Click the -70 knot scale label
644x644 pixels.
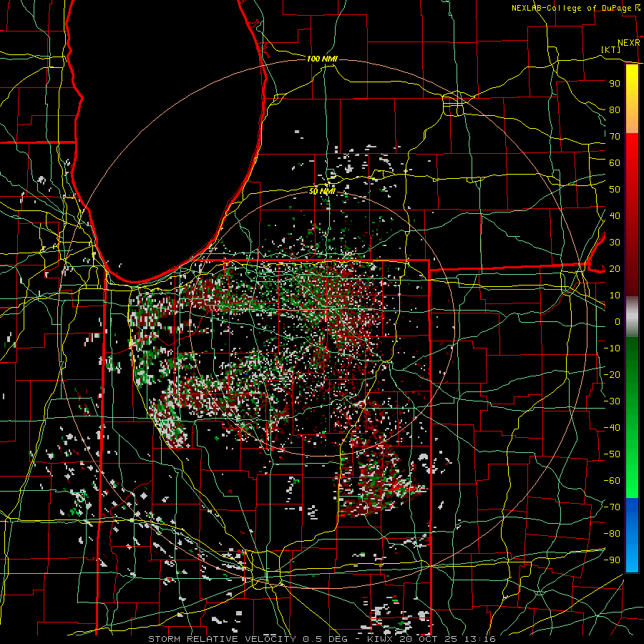612,507
